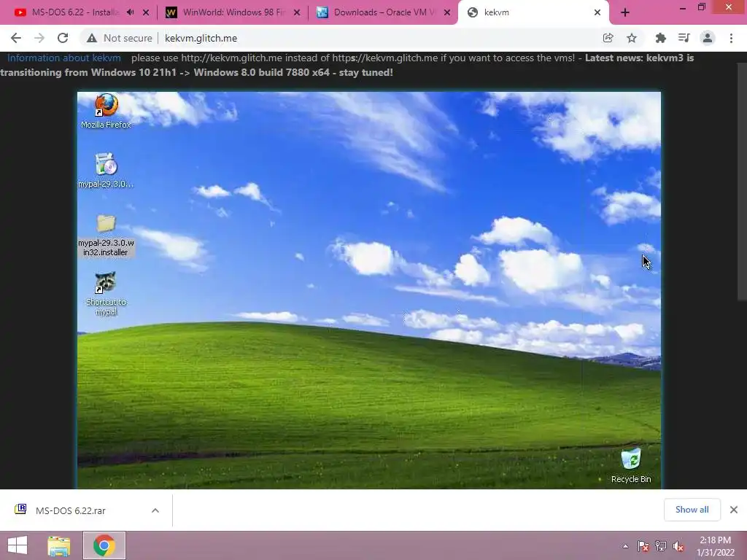Show hidden system tray icons

[x=625, y=546]
